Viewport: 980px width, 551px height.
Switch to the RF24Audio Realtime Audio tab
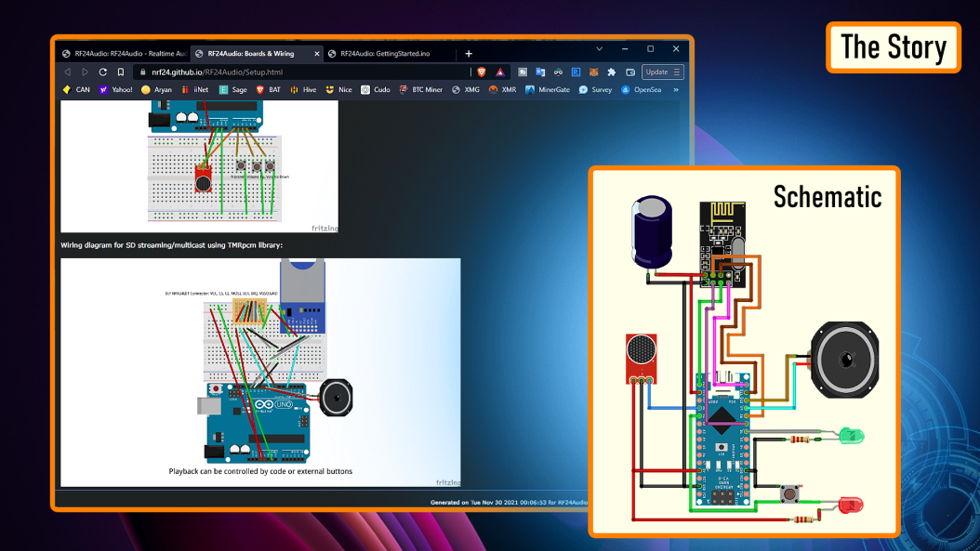pos(125,54)
